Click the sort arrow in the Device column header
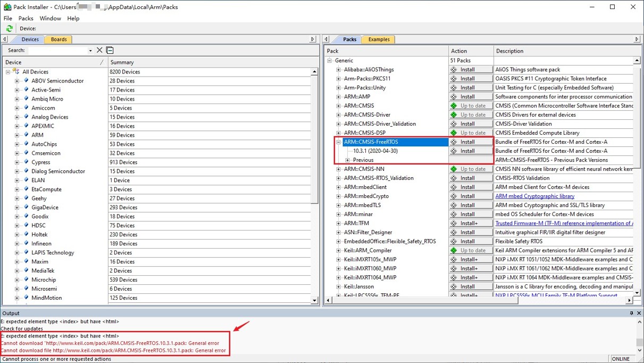Screen dimensions: 644x363 pos(102,62)
